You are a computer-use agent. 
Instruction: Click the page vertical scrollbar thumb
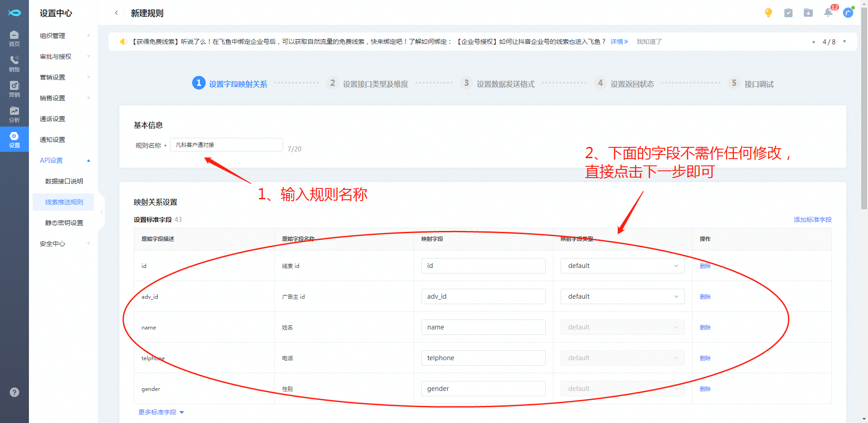[x=864, y=108]
